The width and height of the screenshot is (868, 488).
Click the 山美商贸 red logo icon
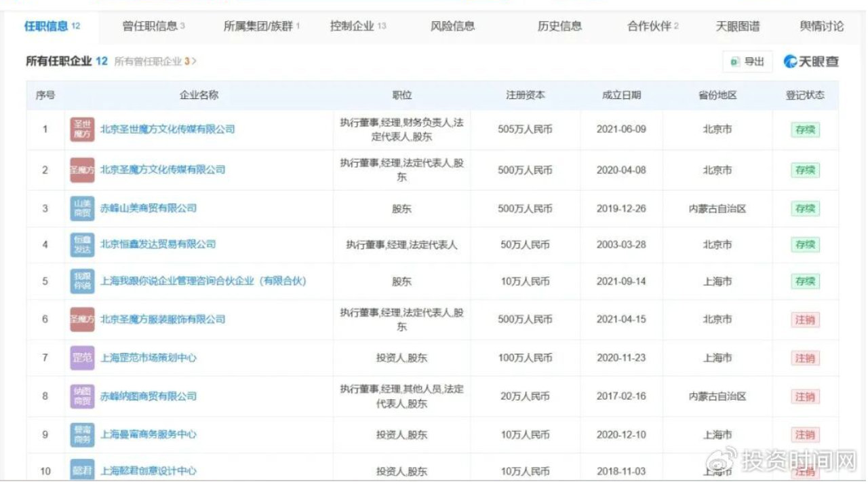point(81,208)
